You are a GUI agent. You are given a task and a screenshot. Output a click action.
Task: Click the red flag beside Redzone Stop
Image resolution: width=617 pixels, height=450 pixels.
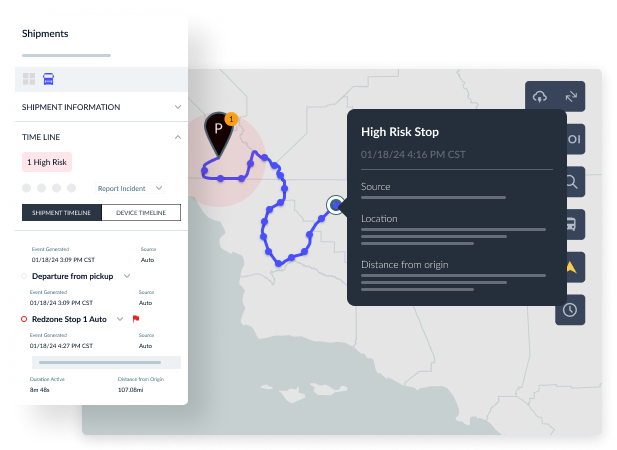(x=135, y=319)
